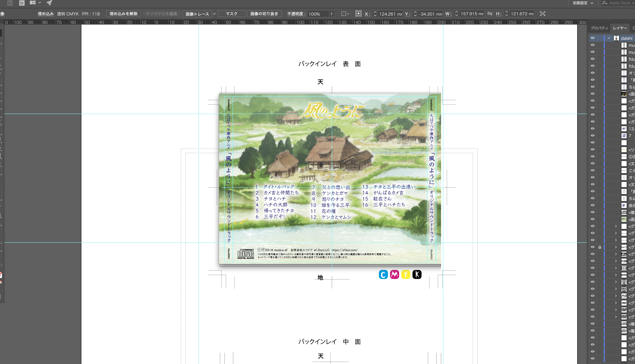The width and height of the screenshot is (635, 364).
Task: Open the 初期設定 workspace dropdown
Action: 583,3
